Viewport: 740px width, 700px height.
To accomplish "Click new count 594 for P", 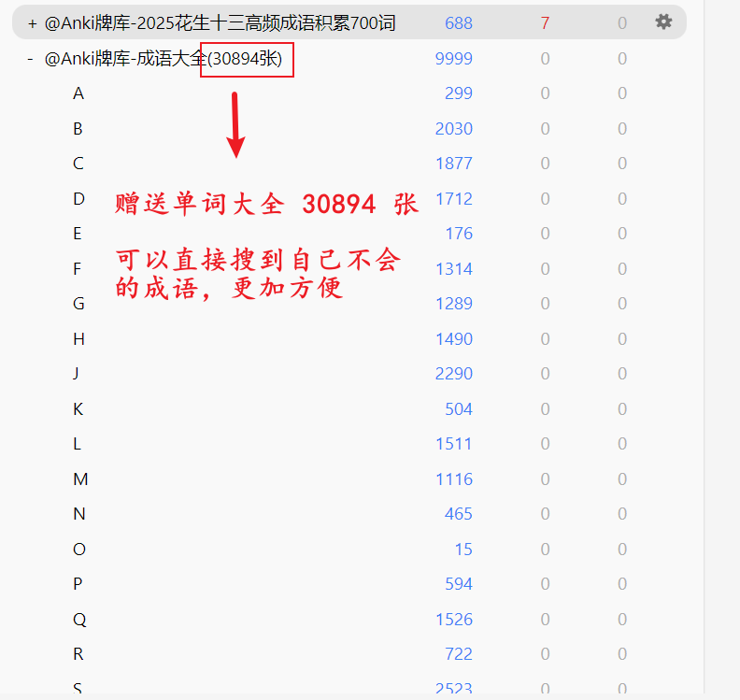I will tap(458, 584).
